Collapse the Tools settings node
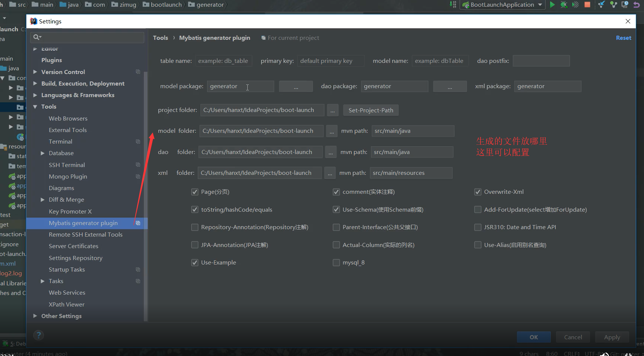Viewport: 644px width, 356px height. pyautogui.click(x=35, y=107)
